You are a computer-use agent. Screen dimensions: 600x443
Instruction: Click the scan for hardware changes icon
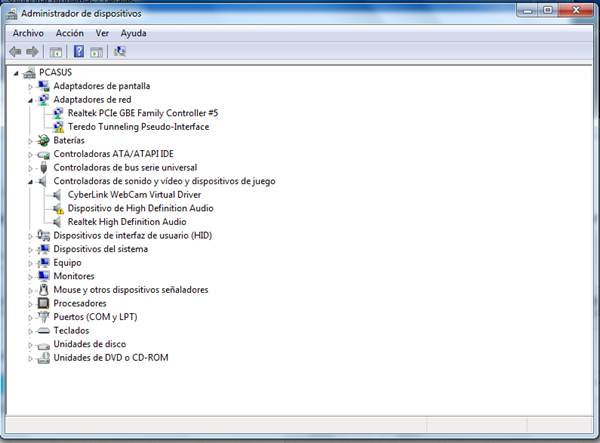pyautogui.click(x=120, y=51)
